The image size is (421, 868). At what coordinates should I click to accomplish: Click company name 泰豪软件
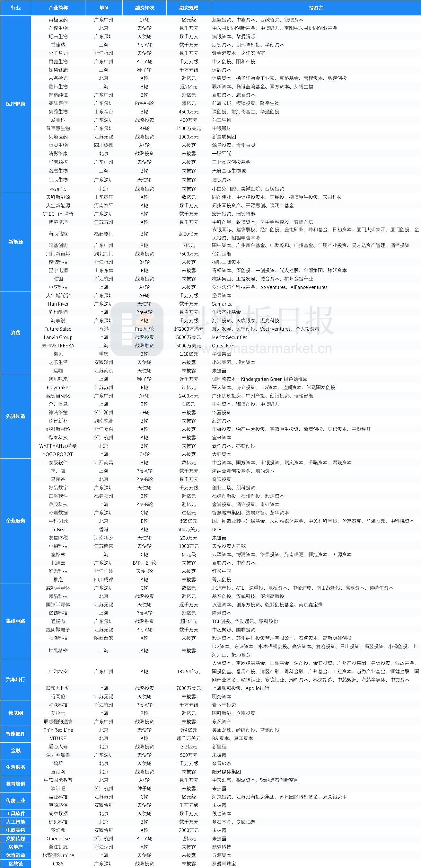58,463
